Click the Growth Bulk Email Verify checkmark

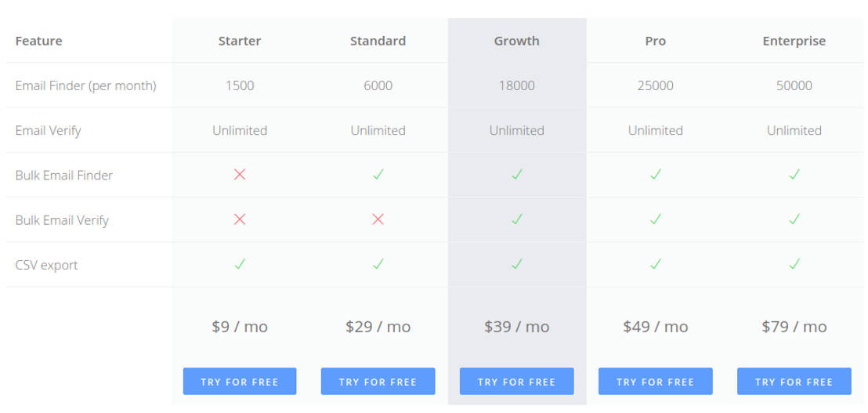click(516, 219)
